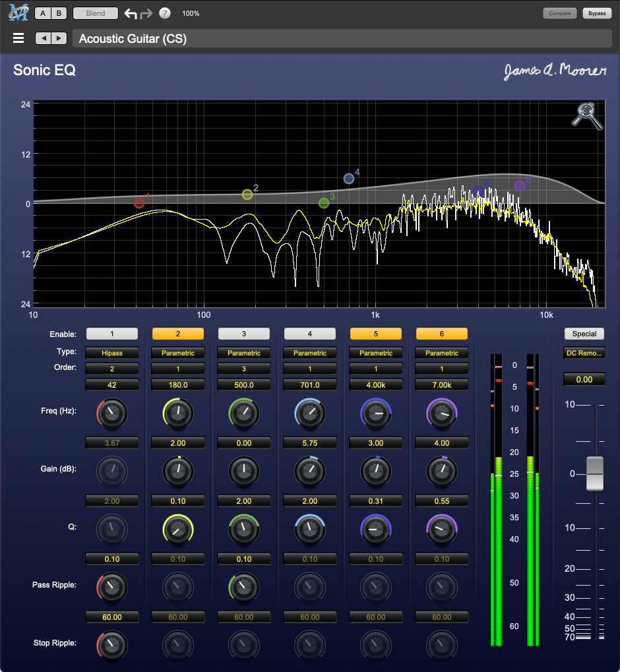The height and width of the screenshot is (672, 620).
Task: Open the help question mark
Action: [x=165, y=13]
